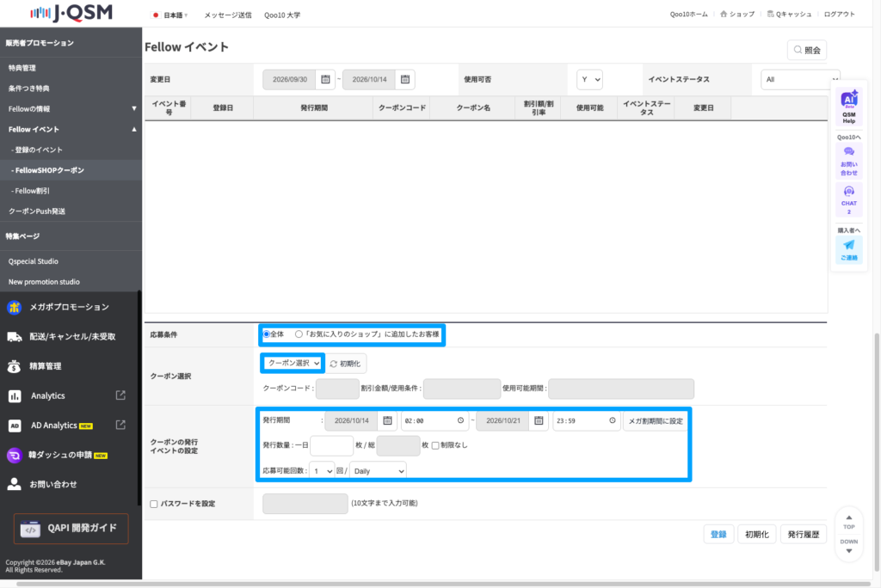
Task: Click the 登録 button
Action: [718, 534]
